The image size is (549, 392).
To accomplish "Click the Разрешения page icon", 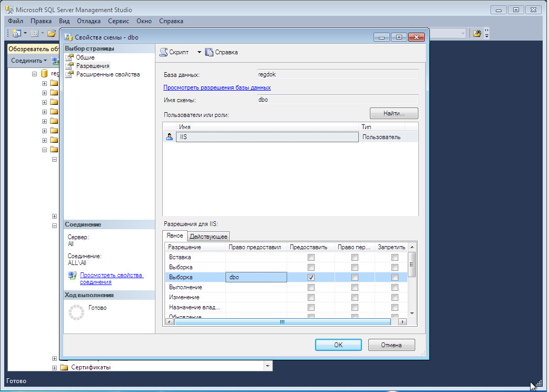I will pyautogui.click(x=70, y=66).
